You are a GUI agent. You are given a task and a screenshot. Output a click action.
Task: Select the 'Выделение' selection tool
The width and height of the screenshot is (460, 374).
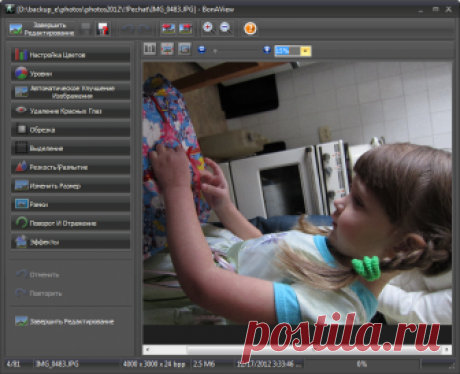coord(71,148)
